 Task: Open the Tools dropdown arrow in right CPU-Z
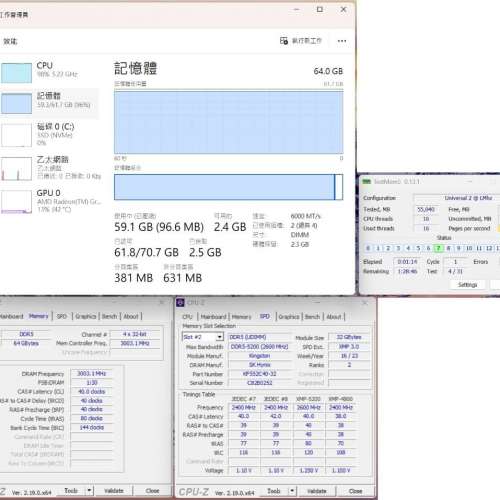292,491
